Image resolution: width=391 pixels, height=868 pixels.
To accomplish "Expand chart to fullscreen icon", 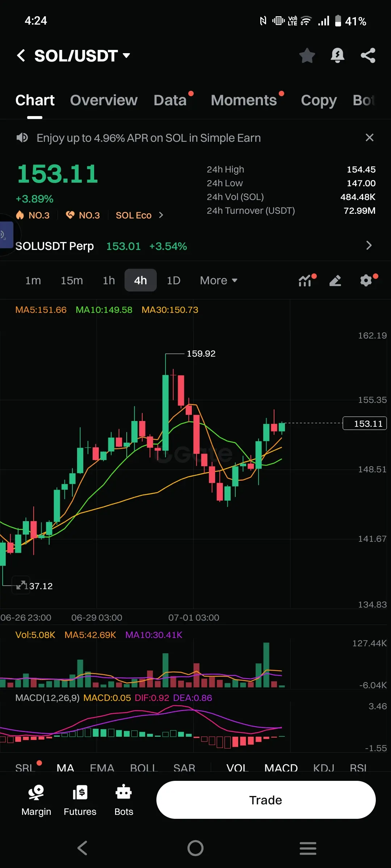I will click(x=21, y=585).
